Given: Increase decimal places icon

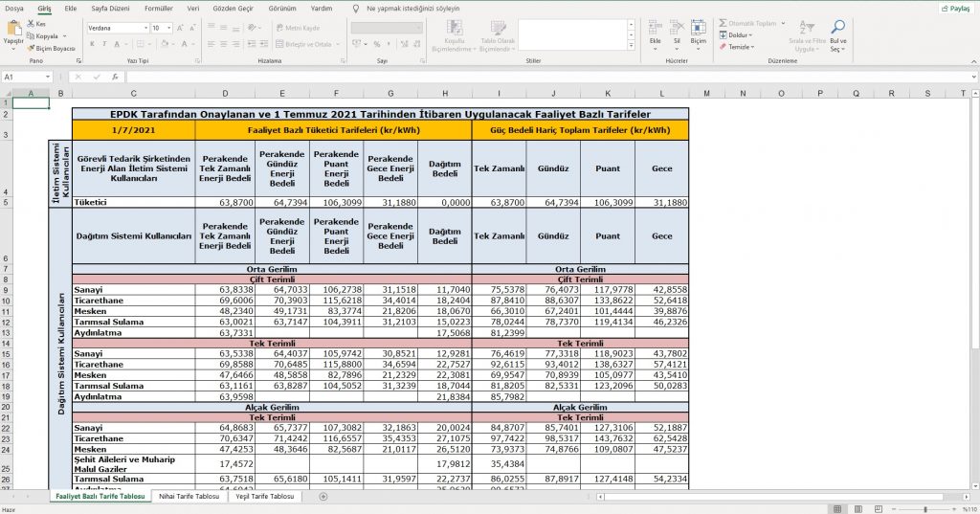Looking at the screenshot, I should [x=403, y=44].
